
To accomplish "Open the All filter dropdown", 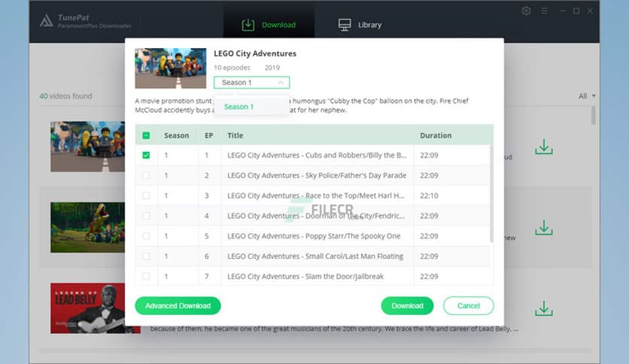I will [x=587, y=96].
